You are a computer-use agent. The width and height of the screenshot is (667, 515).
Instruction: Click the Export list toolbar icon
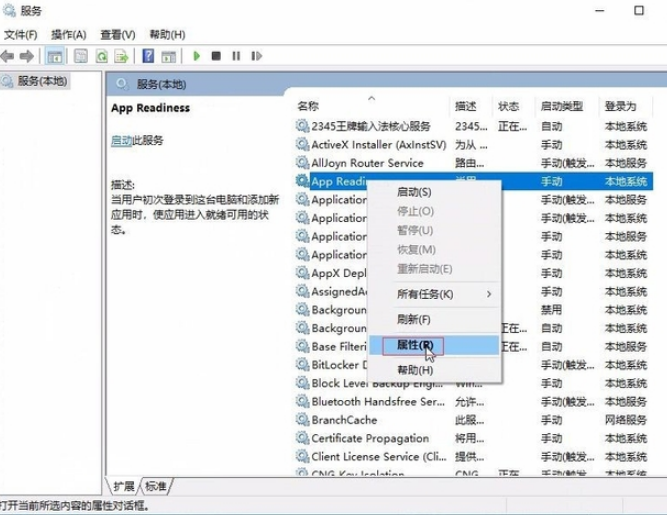(122, 56)
